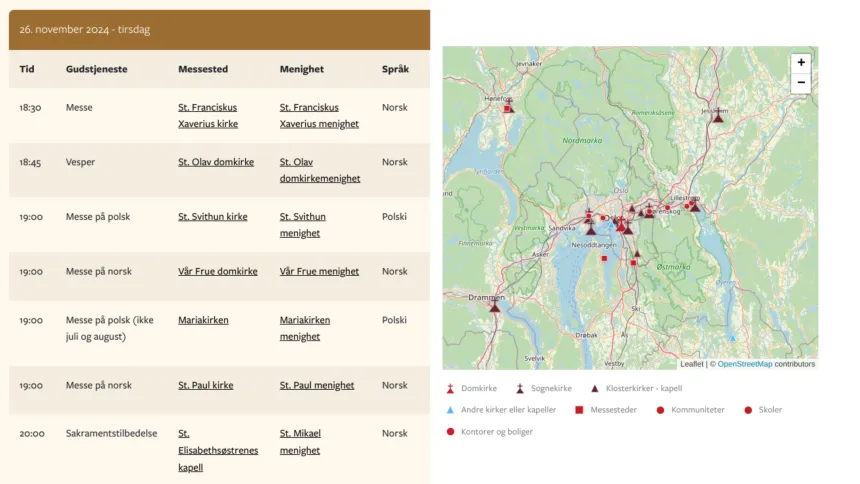Click the red Skoler legend dot
The width and height of the screenshot is (860, 484).
748,410
